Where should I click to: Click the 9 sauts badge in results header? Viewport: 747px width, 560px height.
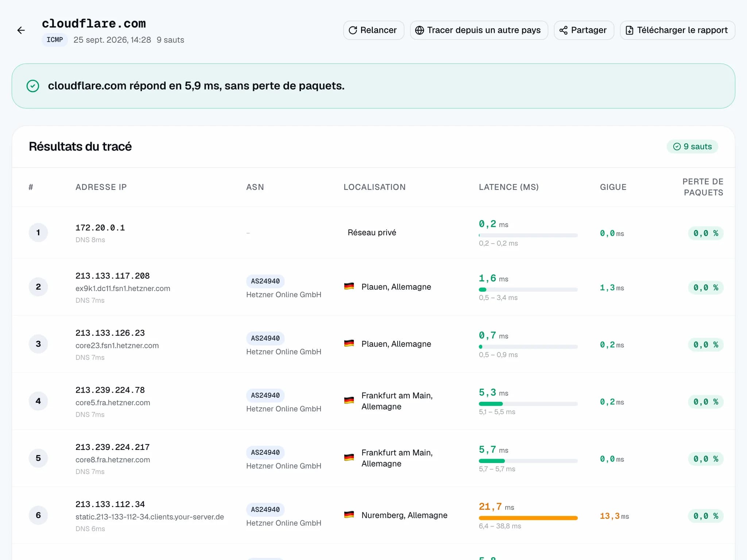pyautogui.click(x=692, y=147)
